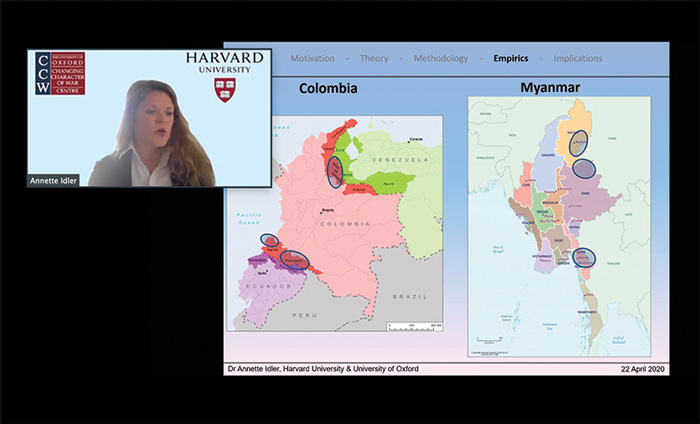Viewport: 700px width, 424px height.
Task: Click the Myanmar map heading
Action: click(550, 87)
